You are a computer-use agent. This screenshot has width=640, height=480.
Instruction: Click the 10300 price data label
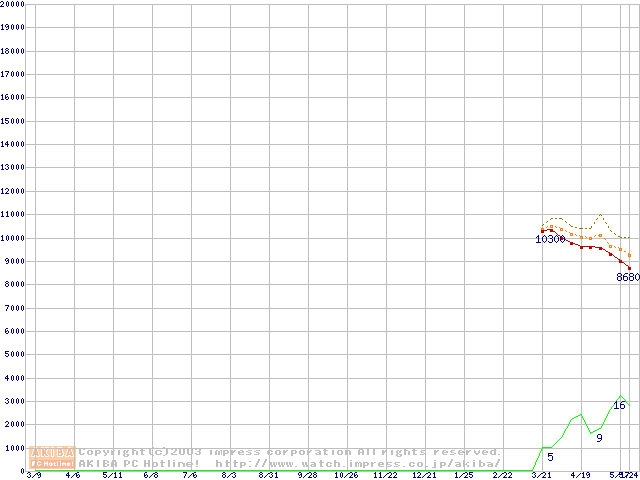point(550,240)
